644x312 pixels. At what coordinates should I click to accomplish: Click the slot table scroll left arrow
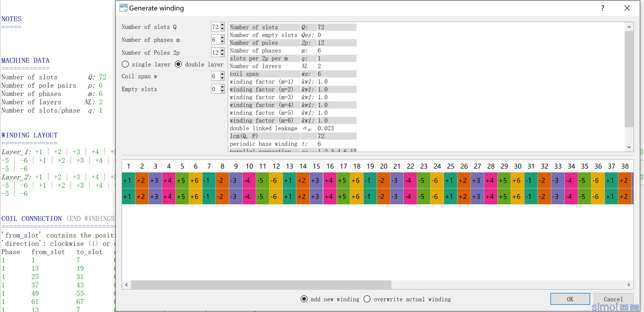(126, 285)
